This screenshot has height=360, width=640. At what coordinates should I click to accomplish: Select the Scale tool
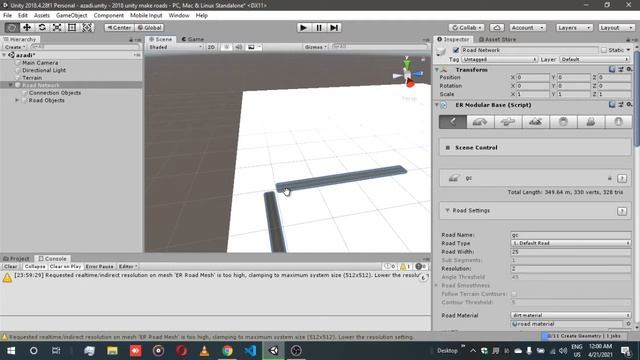57,27
